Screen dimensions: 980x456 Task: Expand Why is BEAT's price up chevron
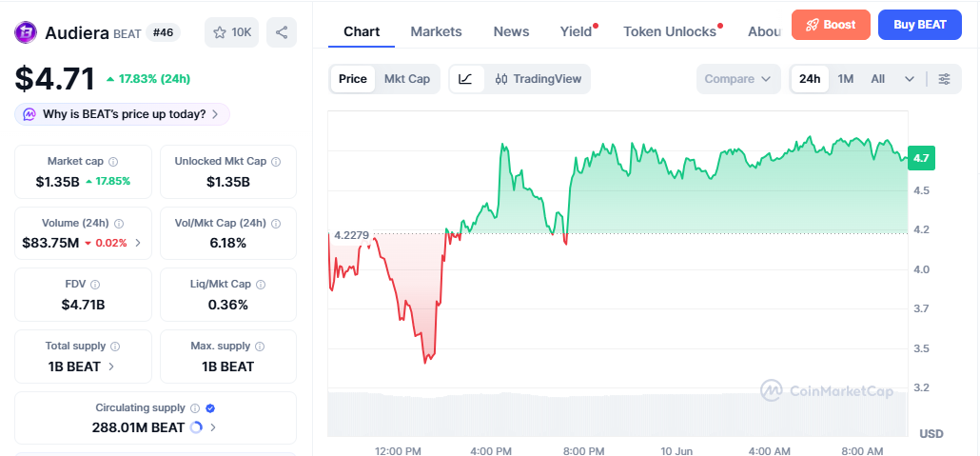215,114
